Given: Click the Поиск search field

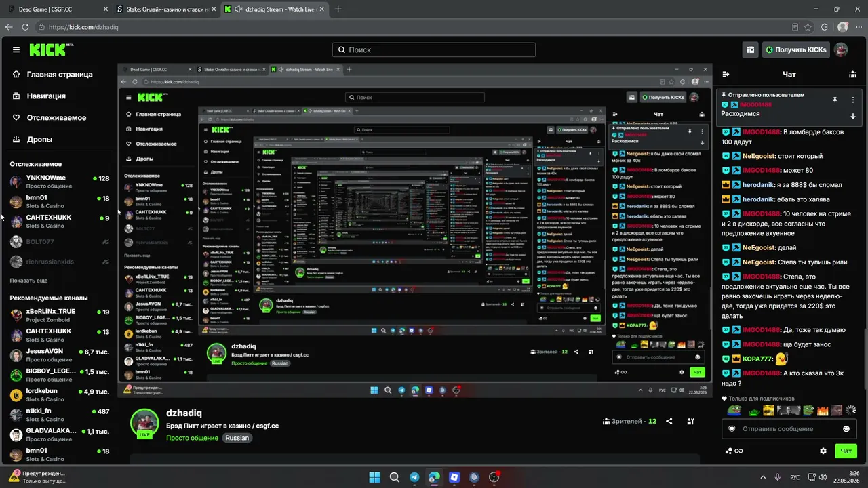Looking at the screenshot, I should pyautogui.click(x=434, y=49).
